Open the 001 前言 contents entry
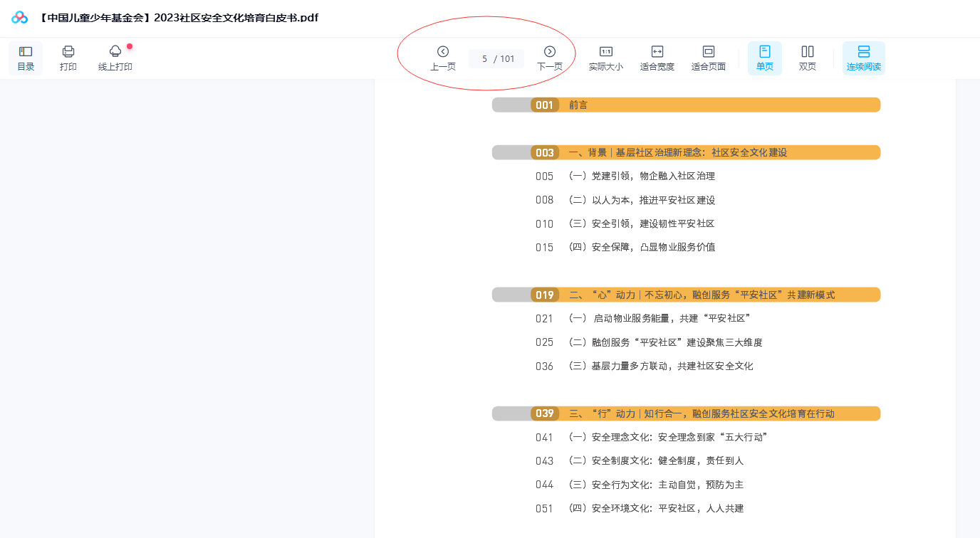This screenshot has width=980, height=538. (x=578, y=105)
